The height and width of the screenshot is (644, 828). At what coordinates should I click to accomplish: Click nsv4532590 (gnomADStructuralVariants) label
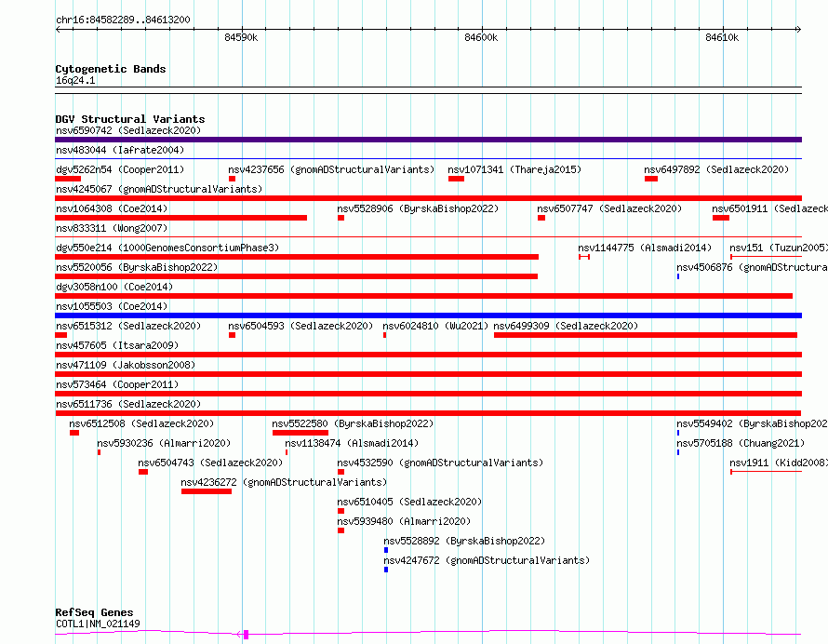click(x=440, y=463)
